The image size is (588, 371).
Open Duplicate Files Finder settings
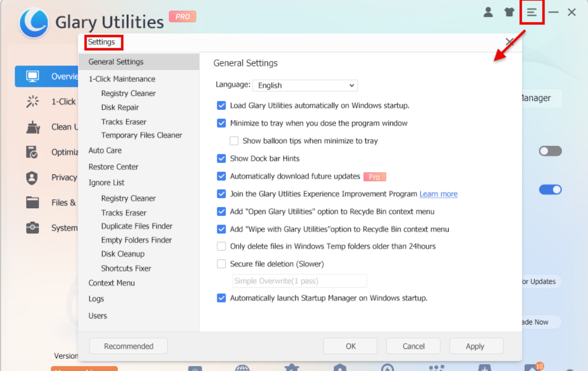137,227
